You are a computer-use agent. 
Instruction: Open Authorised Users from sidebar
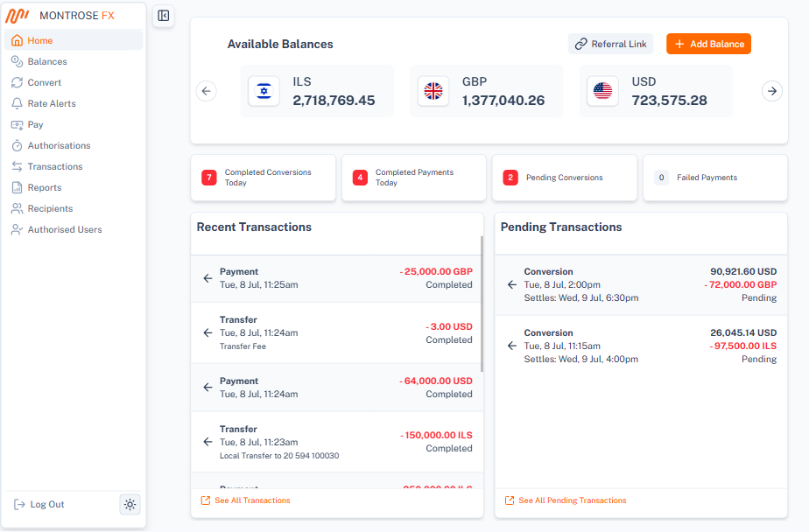[x=64, y=229]
